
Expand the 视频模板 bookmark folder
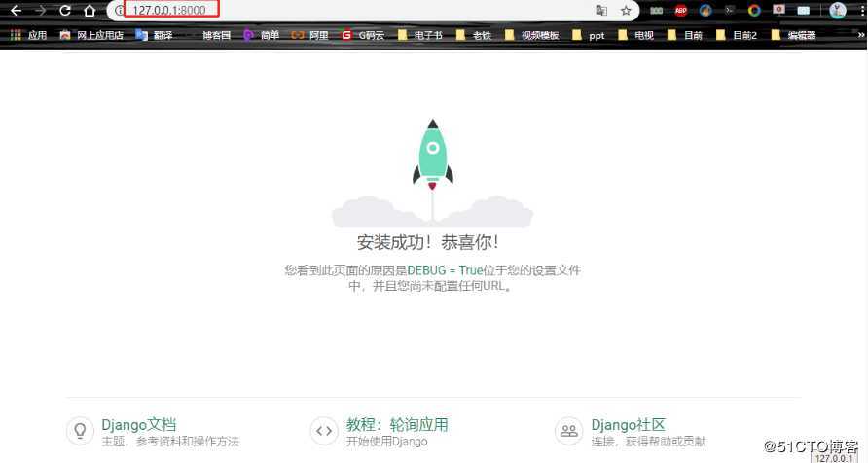pyautogui.click(x=532, y=35)
